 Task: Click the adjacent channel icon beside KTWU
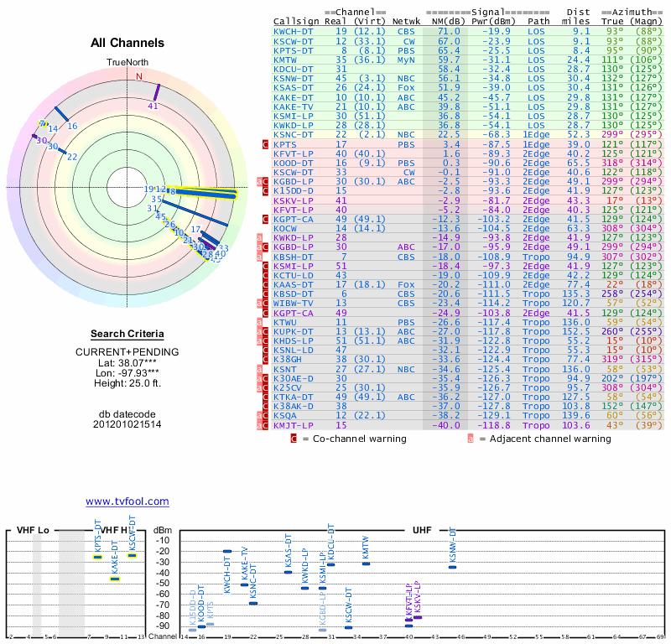click(259, 322)
